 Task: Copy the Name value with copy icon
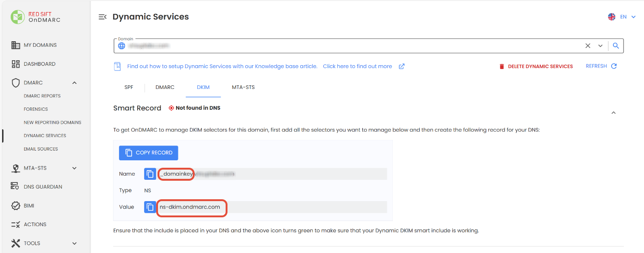[150, 174]
